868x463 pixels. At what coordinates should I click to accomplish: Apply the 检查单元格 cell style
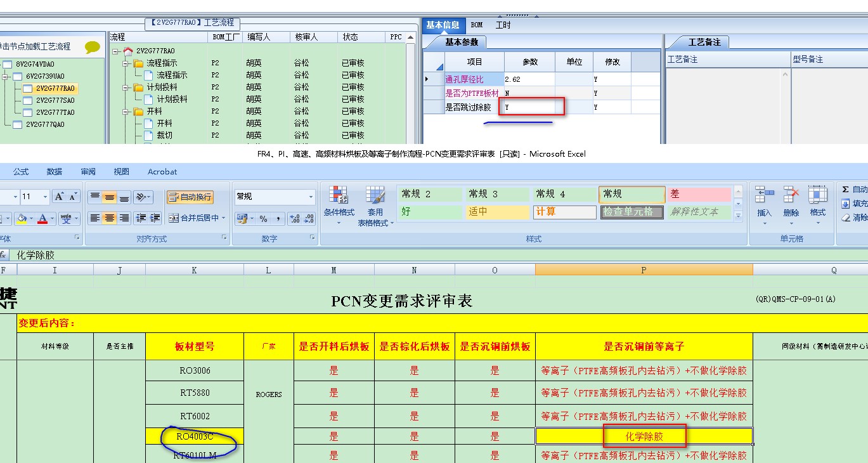pyautogui.click(x=632, y=212)
